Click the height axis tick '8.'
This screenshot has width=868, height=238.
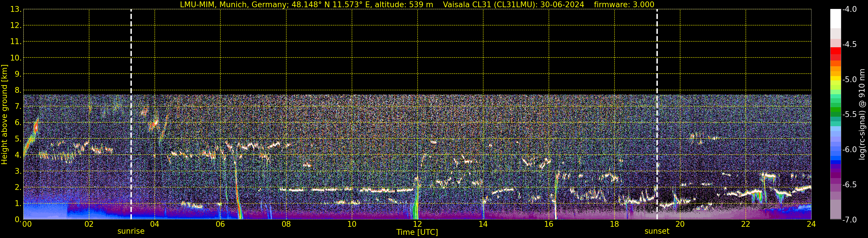coord(18,90)
